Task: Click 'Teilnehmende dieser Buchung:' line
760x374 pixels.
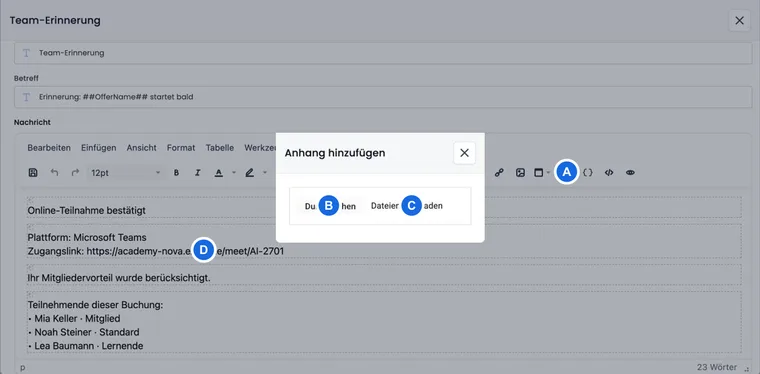Action: click(95, 305)
